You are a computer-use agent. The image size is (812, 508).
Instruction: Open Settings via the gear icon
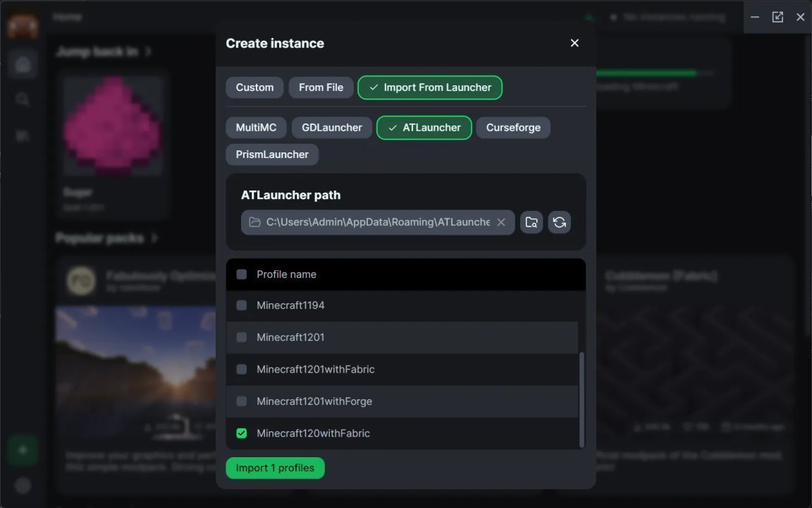pos(23,485)
